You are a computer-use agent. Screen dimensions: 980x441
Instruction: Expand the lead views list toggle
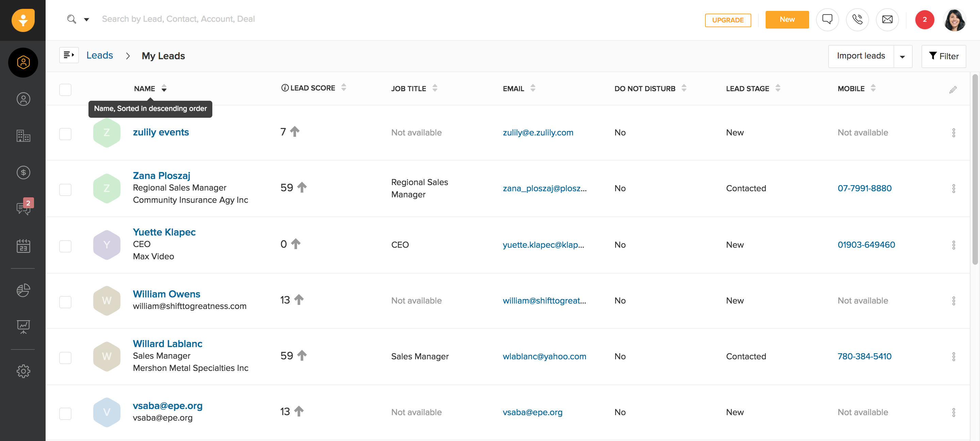click(x=69, y=55)
